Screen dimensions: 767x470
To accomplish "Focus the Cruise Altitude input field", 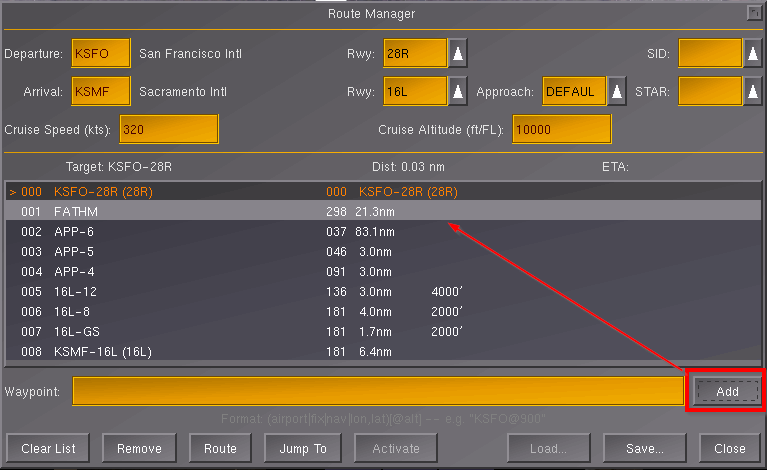I will tap(561, 130).
